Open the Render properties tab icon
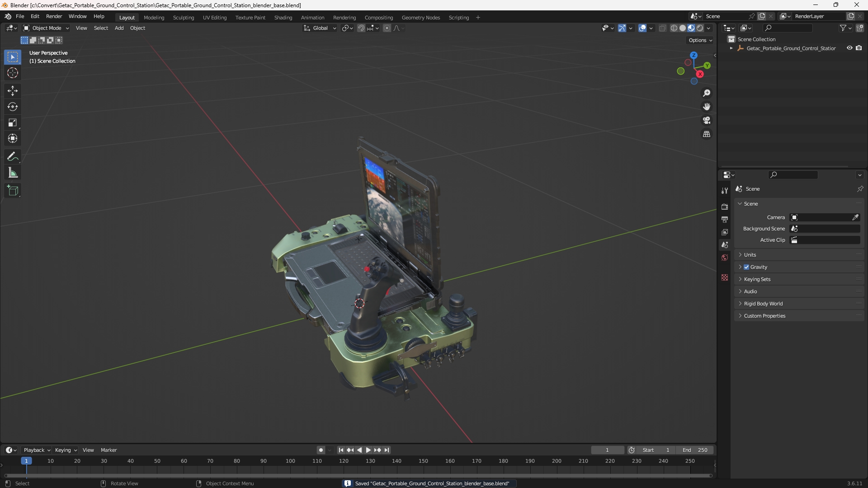The width and height of the screenshot is (868, 488). tap(725, 206)
